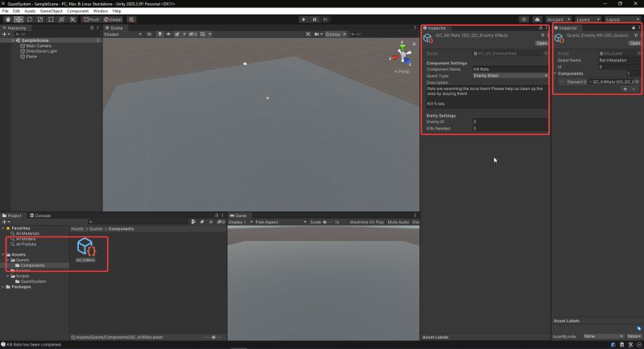Select All Prefabs favorite
The image size is (644, 349).
pos(26,244)
